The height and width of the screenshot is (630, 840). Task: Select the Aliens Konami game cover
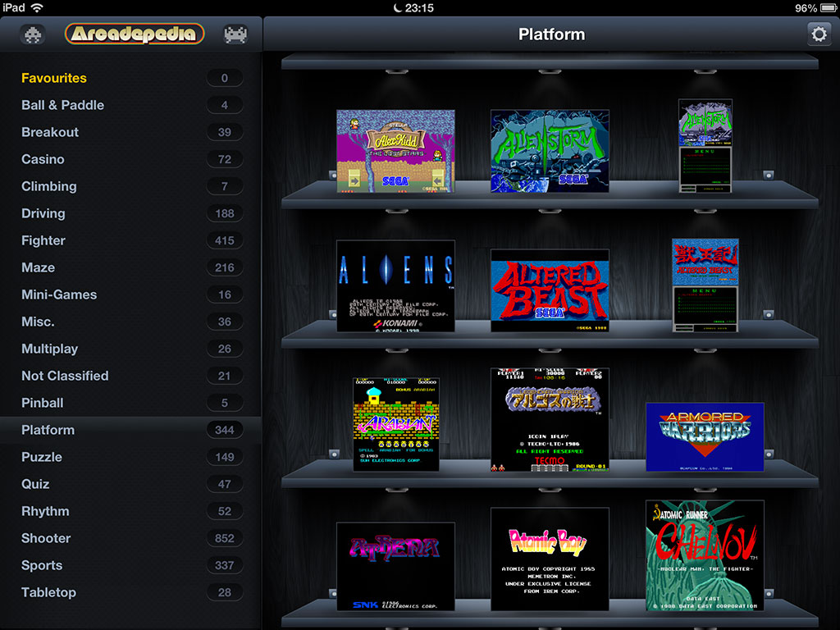click(395, 285)
